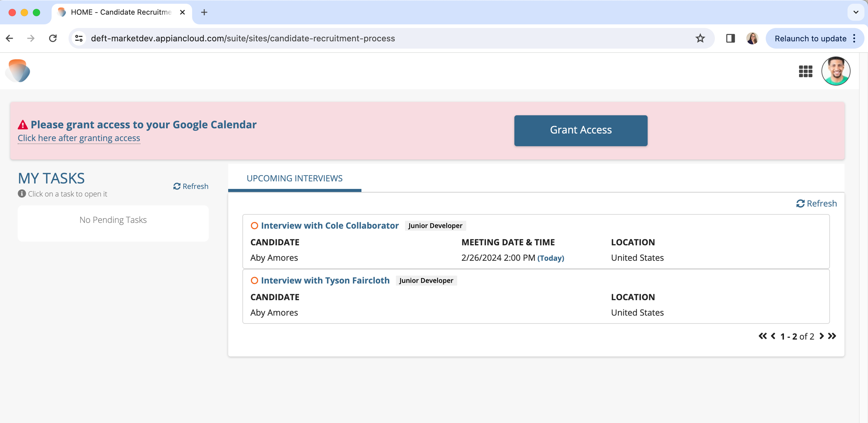Click the 'Junior Developer' tag on Cole Collaborator interview
This screenshot has height=423, width=868.
tap(435, 226)
